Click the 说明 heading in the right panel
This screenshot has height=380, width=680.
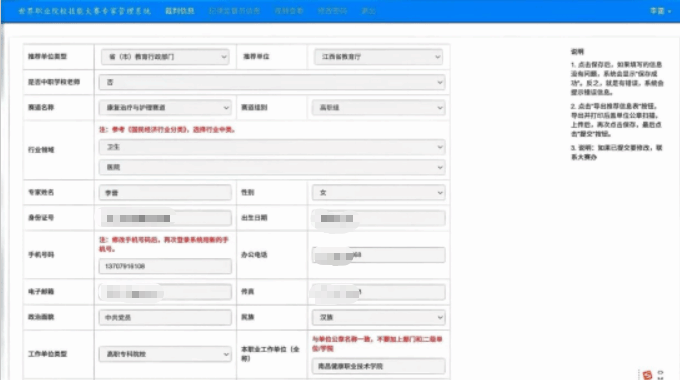(577, 52)
